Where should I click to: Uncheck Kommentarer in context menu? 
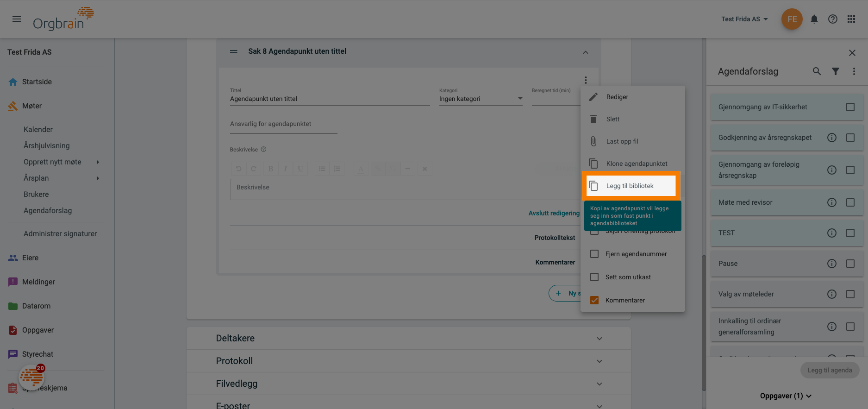[x=594, y=300]
